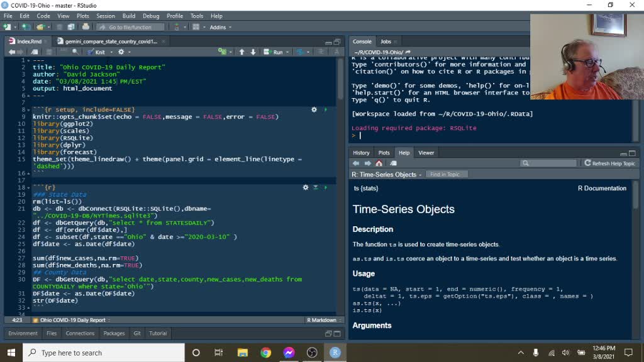The width and height of the screenshot is (644, 362).
Task: Run all chunks above second chunk
Action: click(316, 187)
